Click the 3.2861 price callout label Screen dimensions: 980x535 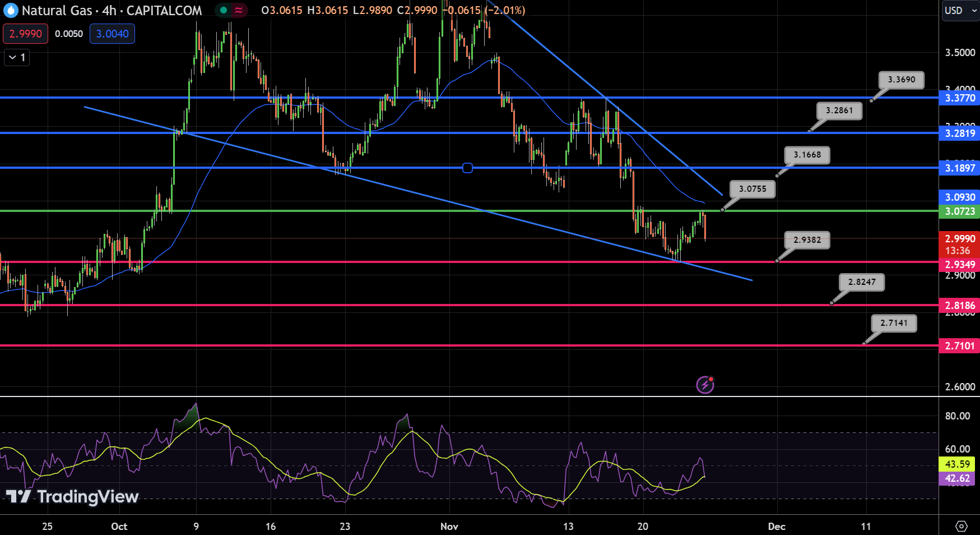(839, 110)
